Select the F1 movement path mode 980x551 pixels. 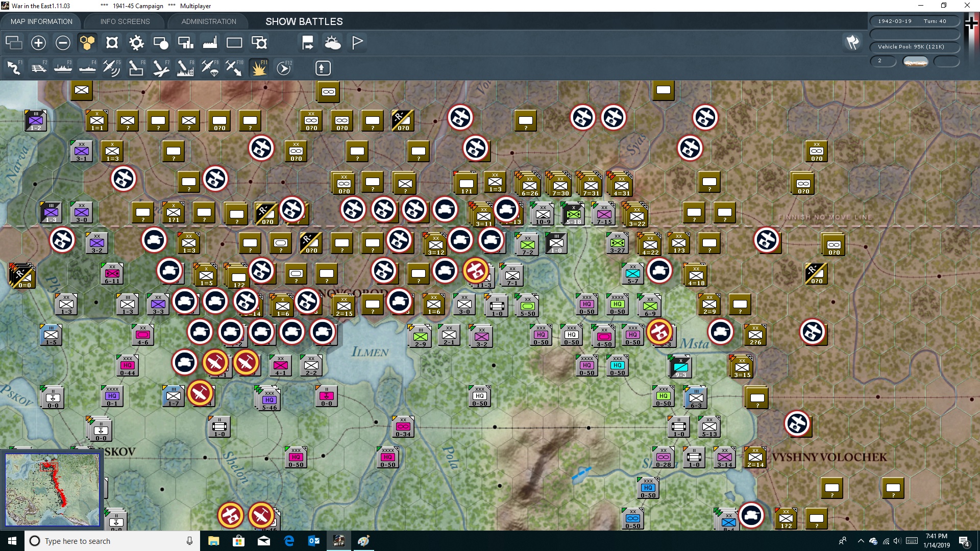(x=14, y=67)
